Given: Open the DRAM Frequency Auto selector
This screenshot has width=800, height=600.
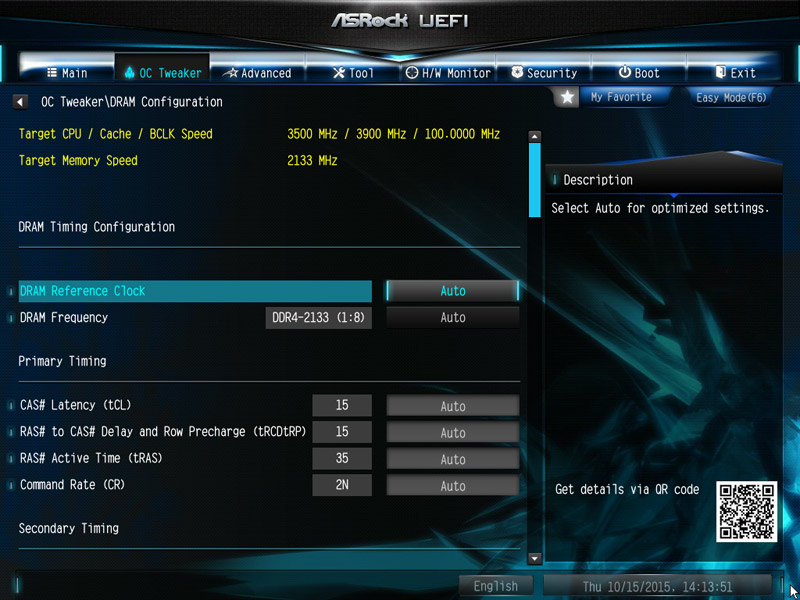Looking at the screenshot, I should pyautogui.click(x=453, y=317).
